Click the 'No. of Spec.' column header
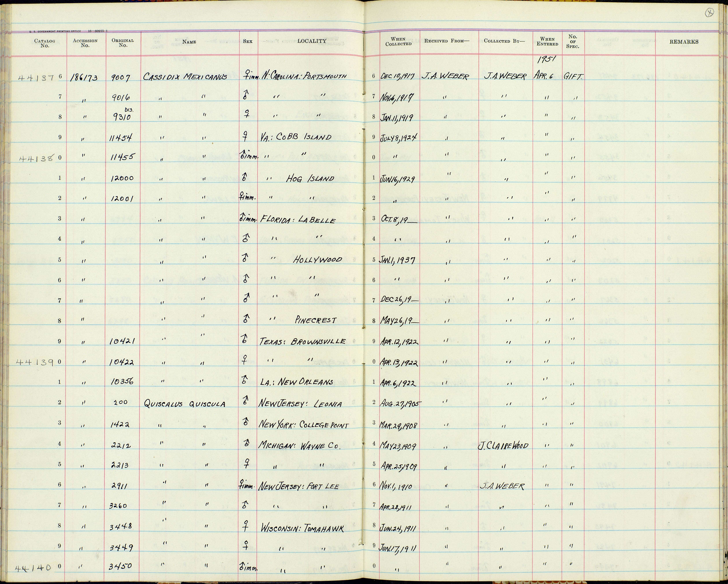The image size is (728, 584). pyautogui.click(x=573, y=42)
